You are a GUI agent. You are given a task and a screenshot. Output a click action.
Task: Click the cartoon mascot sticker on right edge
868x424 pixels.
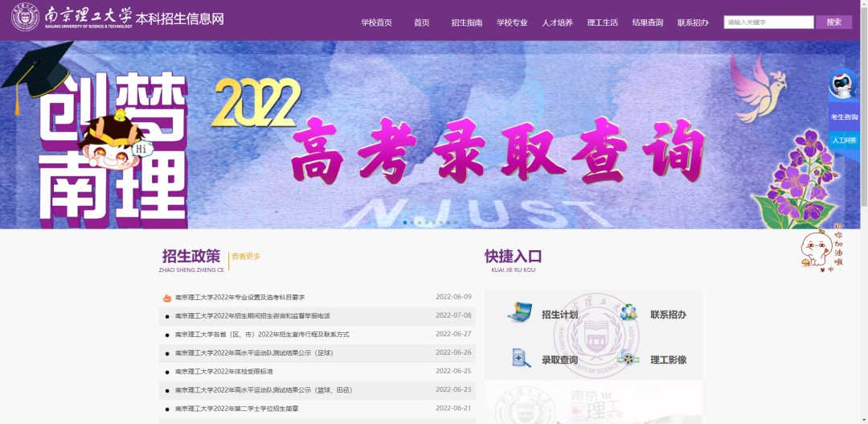(x=821, y=247)
